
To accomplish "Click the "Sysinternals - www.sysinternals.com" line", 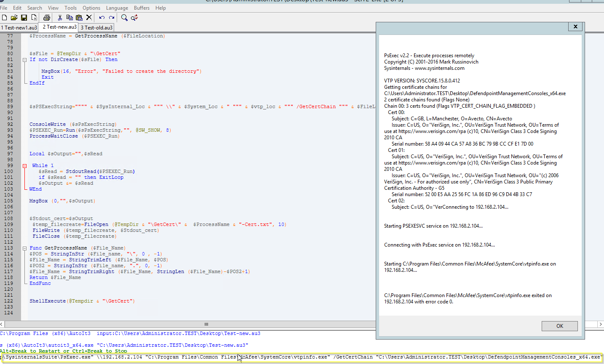I will [424, 68].
